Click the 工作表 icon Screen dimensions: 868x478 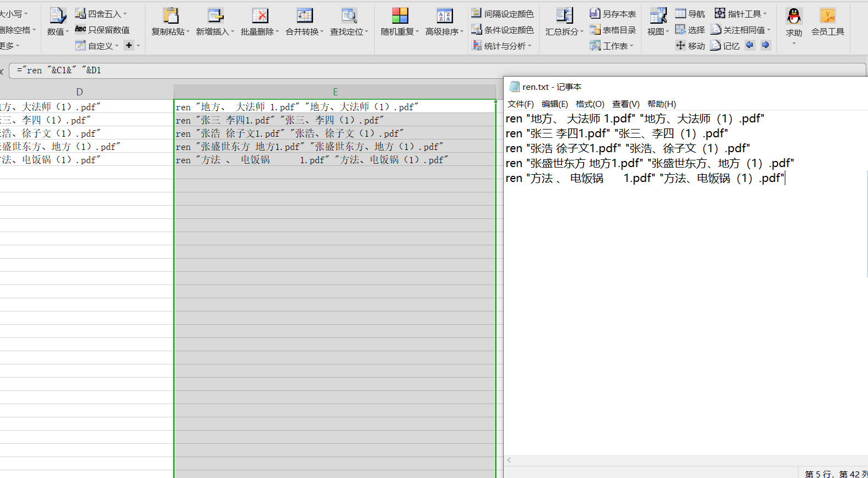(x=595, y=45)
